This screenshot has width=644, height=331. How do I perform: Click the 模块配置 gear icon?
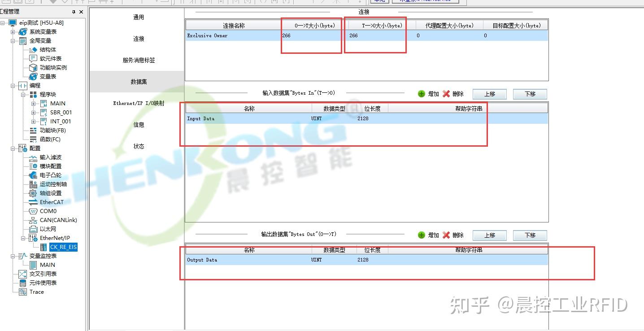click(x=33, y=166)
